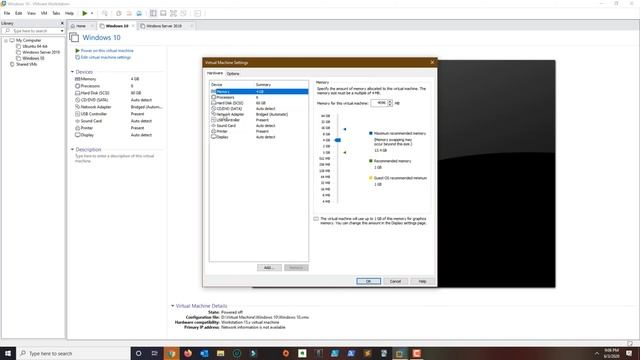Click the memory size input field
The image size is (640, 360).
click(379, 103)
